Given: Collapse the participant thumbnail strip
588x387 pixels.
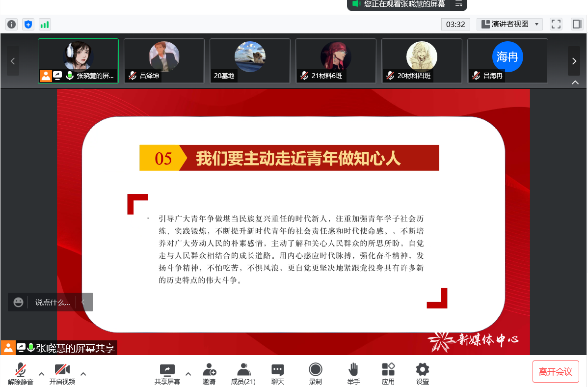Looking at the screenshot, I should pos(575,83).
